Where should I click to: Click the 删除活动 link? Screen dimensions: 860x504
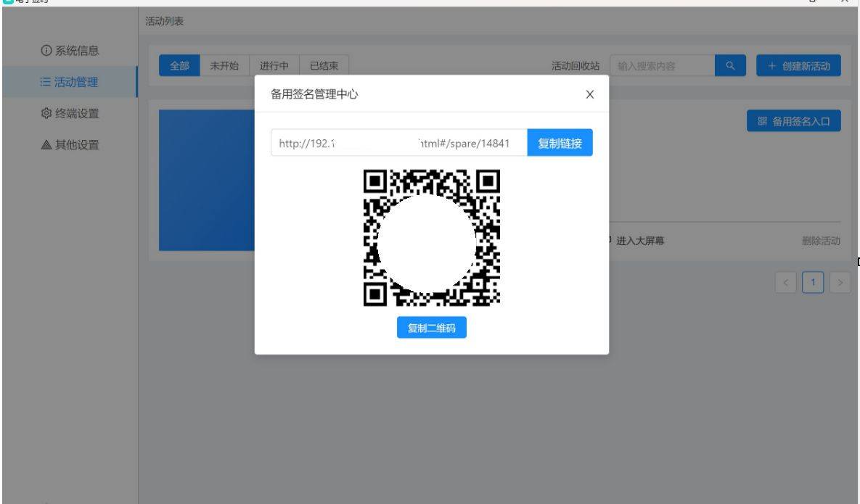[821, 241]
